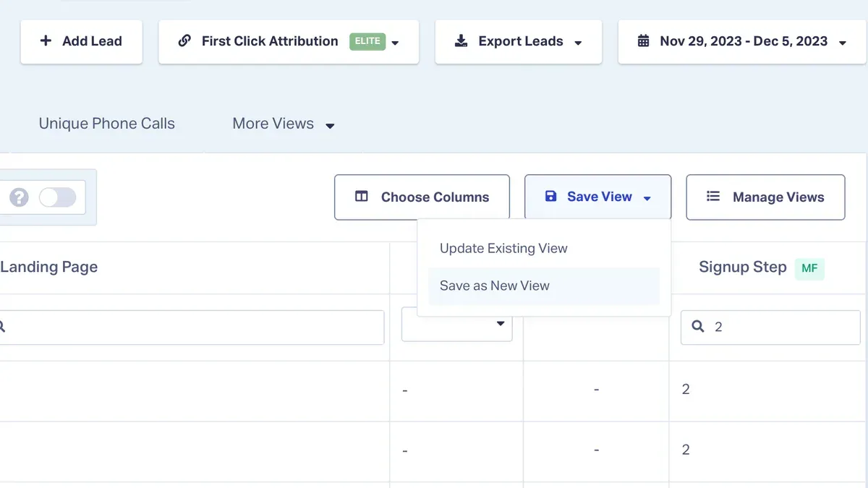Click the download icon on Export Leads
868x488 pixels.
[461, 41]
